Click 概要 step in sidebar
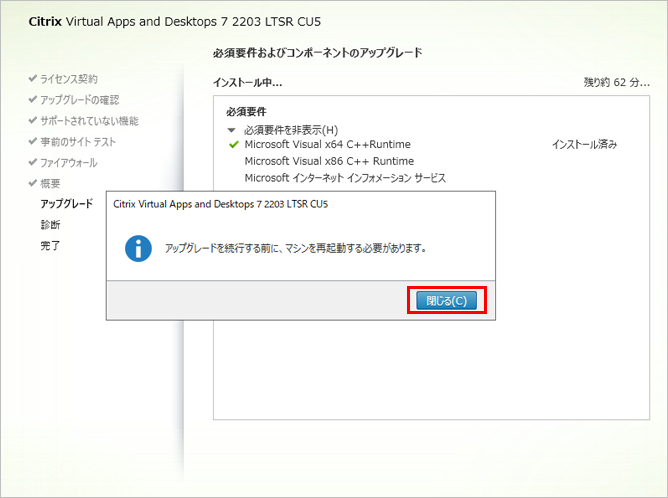The image size is (668, 498). (x=50, y=183)
